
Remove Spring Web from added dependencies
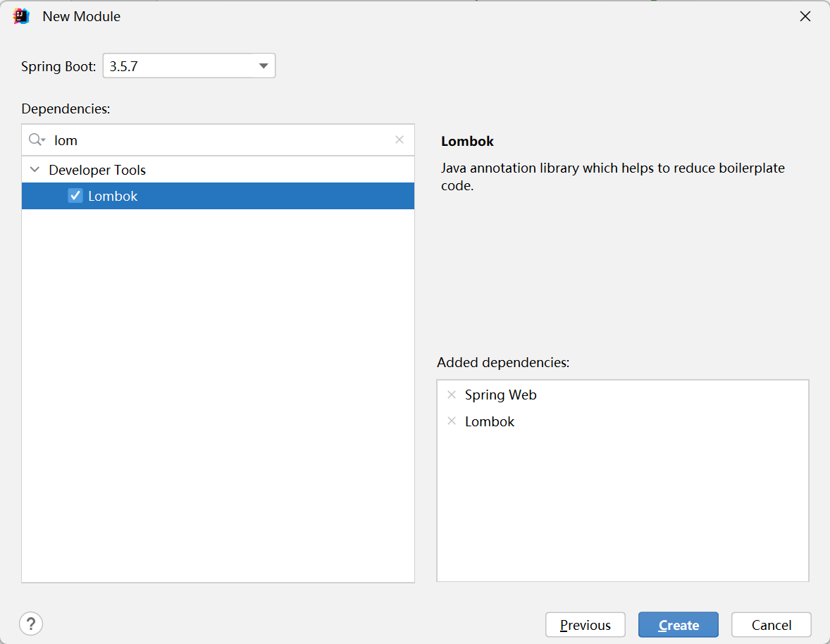452,395
